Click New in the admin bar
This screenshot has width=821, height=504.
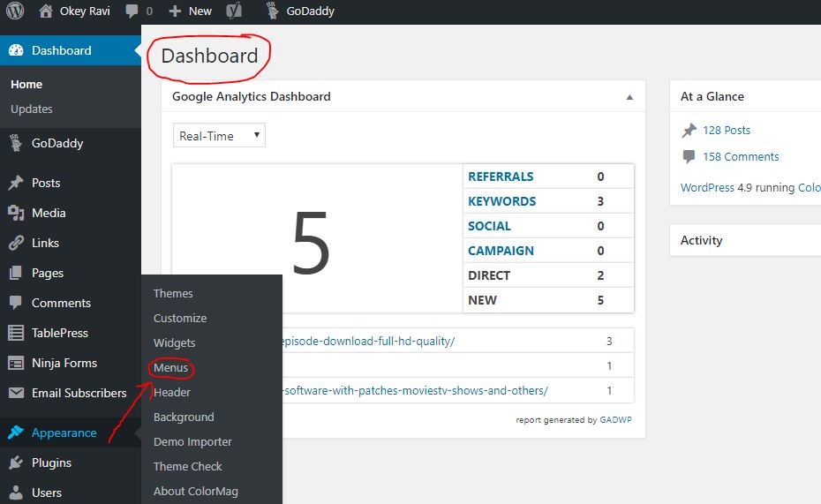[x=200, y=11]
